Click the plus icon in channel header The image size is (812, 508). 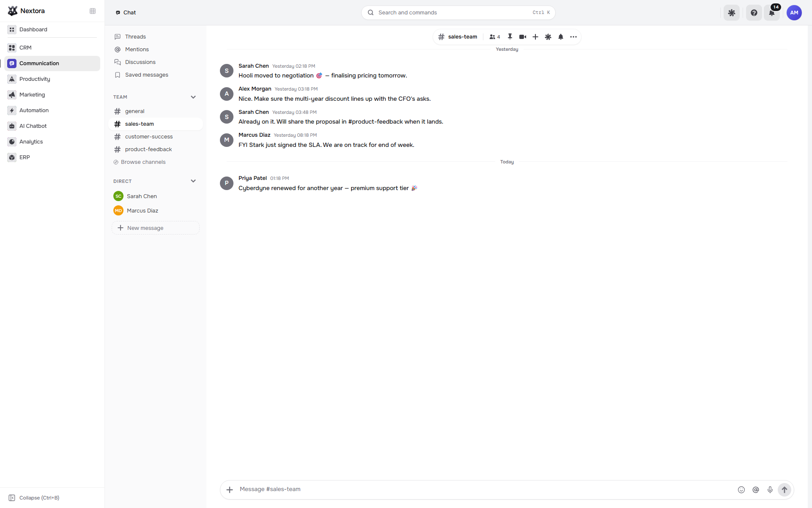click(535, 37)
